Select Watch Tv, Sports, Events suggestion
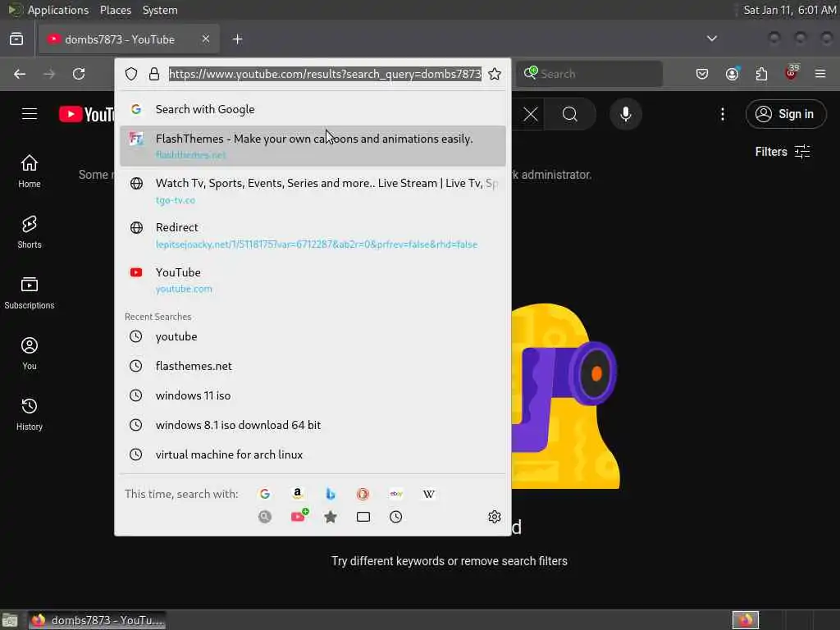This screenshot has height=630, width=840. 313,190
